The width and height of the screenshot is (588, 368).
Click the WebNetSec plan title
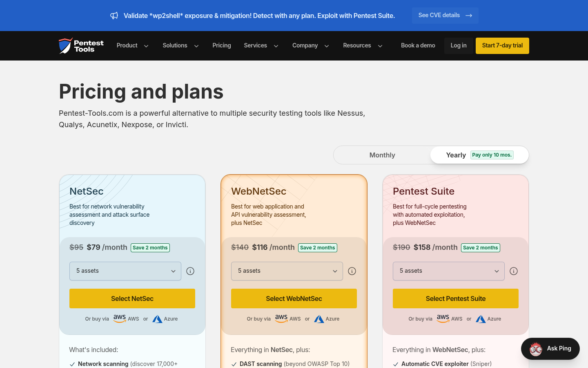[259, 191]
